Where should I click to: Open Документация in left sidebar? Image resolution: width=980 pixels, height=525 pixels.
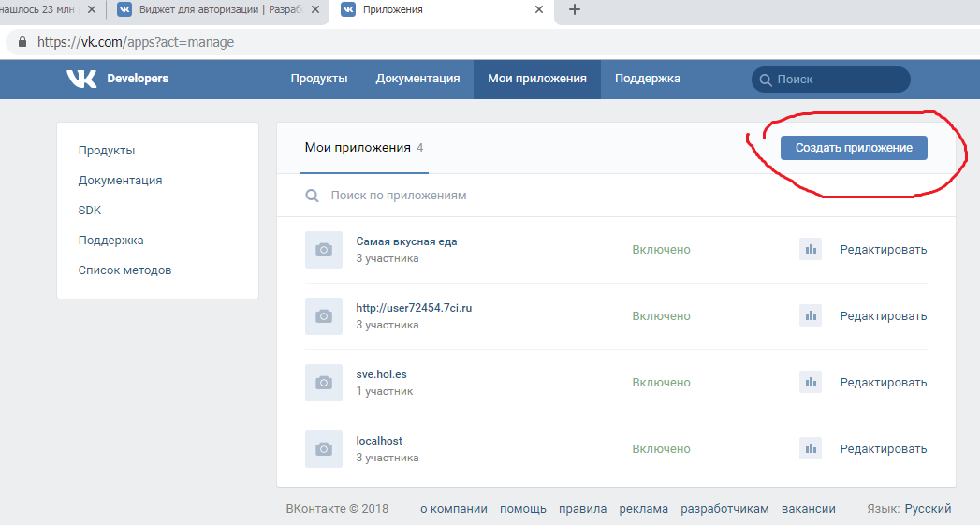click(120, 181)
